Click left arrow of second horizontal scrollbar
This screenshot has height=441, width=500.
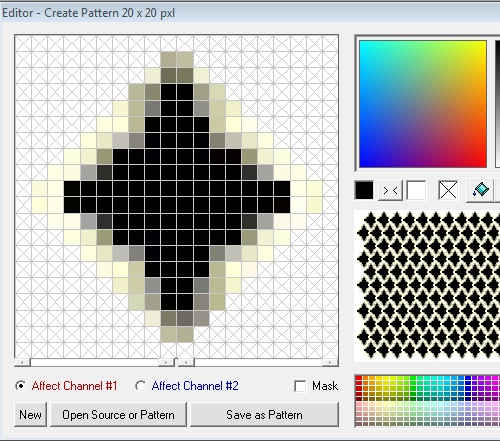pyautogui.click(x=186, y=362)
